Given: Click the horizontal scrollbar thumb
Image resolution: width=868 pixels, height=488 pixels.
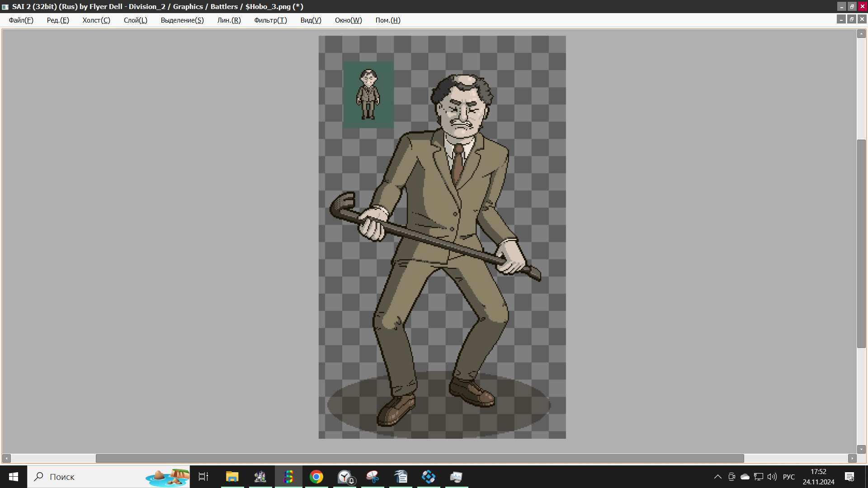Looking at the screenshot, I should pyautogui.click(x=420, y=458).
